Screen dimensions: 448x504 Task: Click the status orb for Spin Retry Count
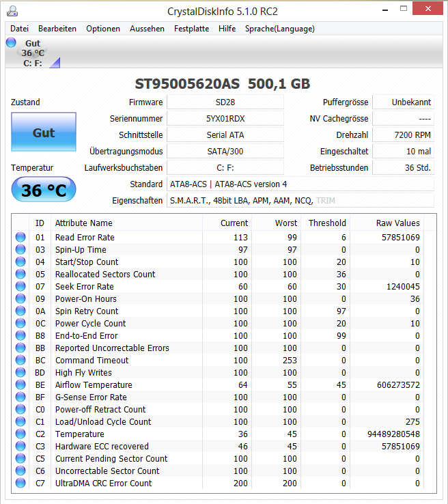click(20, 311)
